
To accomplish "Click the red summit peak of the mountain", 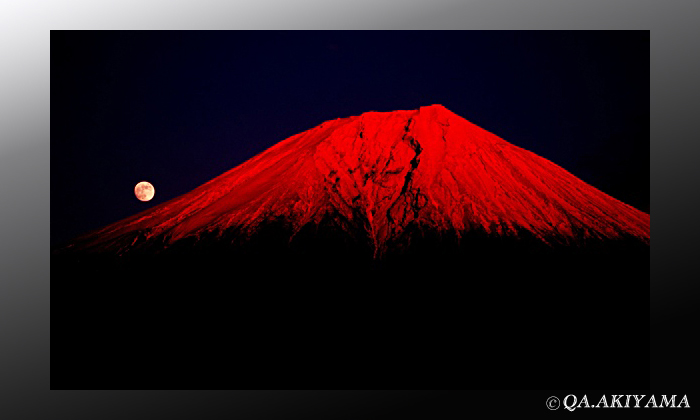I will pyautogui.click(x=432, y=110).
